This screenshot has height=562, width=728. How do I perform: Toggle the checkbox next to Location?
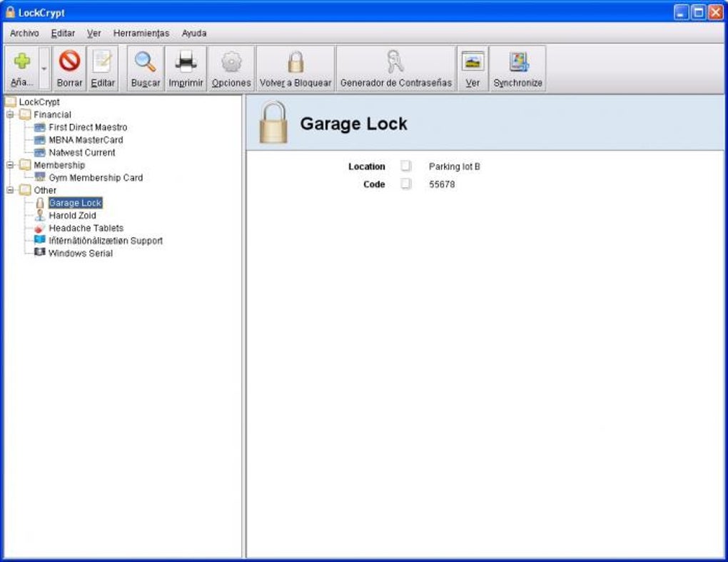pyautogui.click(x=406, y=166)
